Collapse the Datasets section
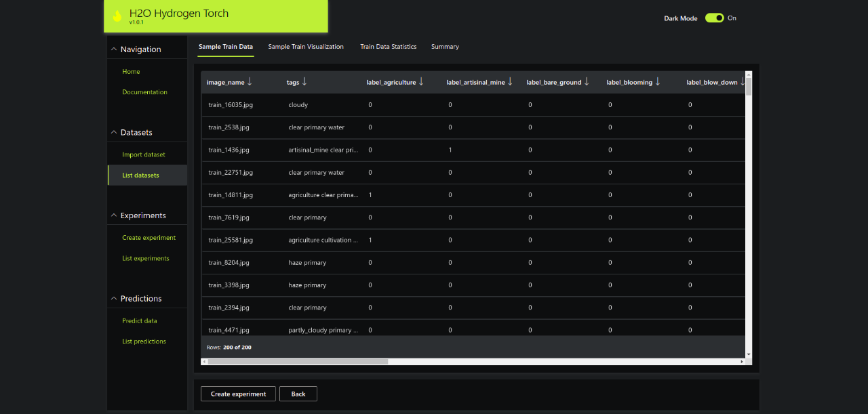The image size is (868, 414). click(x=114, y=132)
